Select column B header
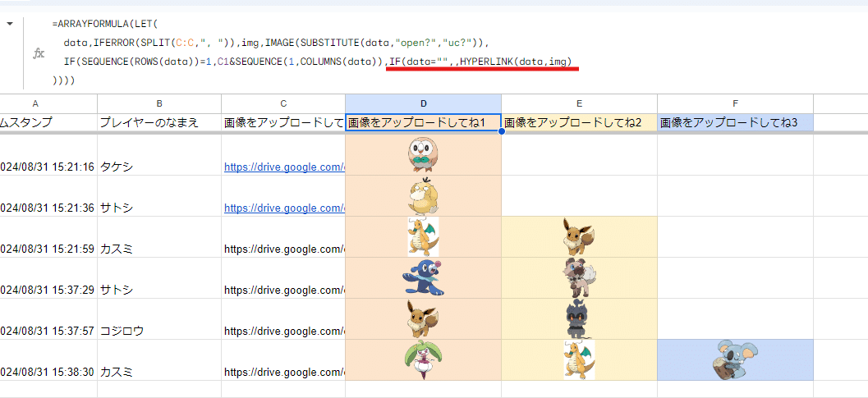This screenshot has height=398, width=868. [x=159, y=103]
